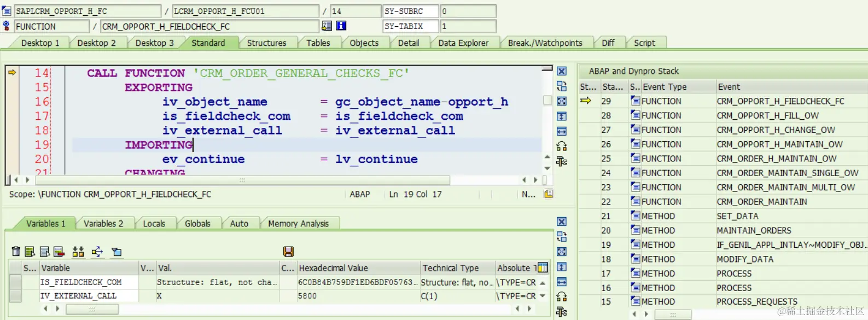Click the note icon in editor status bar

[549, 194]
